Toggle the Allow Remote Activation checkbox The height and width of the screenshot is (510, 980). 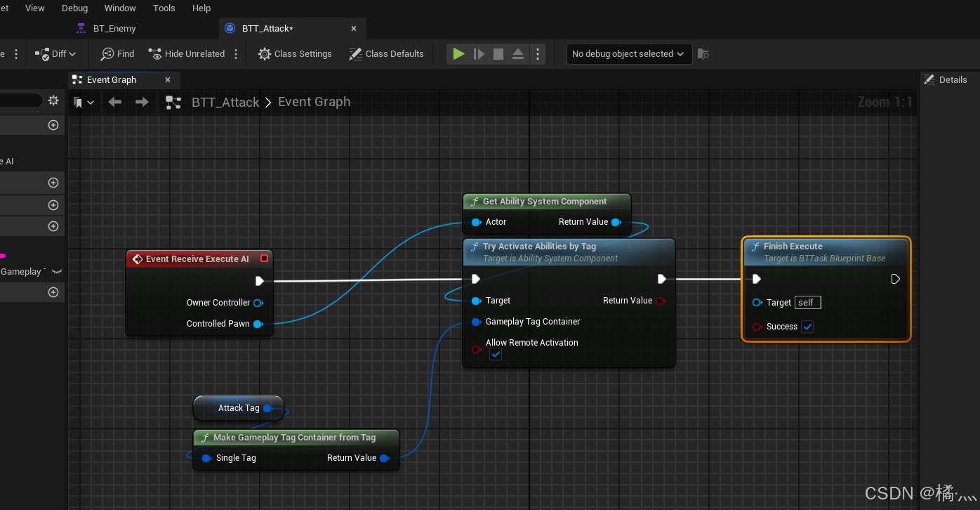[496, 355]
